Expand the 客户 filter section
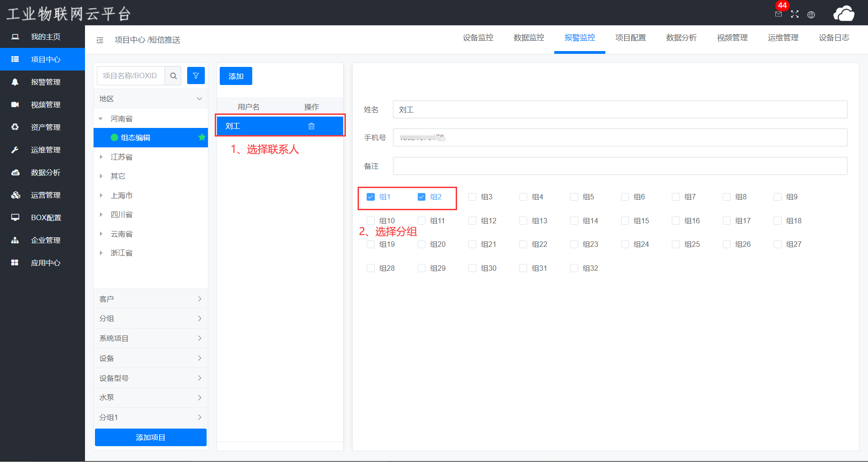 tap(199, 299)
